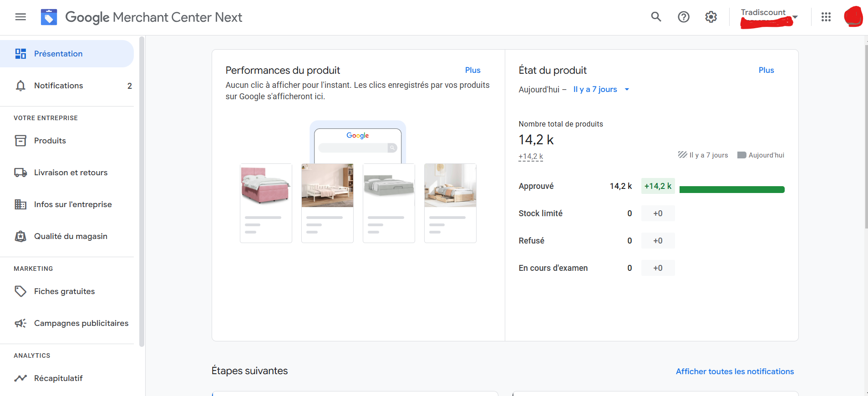
Task: Click the white wooden bed thumbnail
Action: point(327,185)
